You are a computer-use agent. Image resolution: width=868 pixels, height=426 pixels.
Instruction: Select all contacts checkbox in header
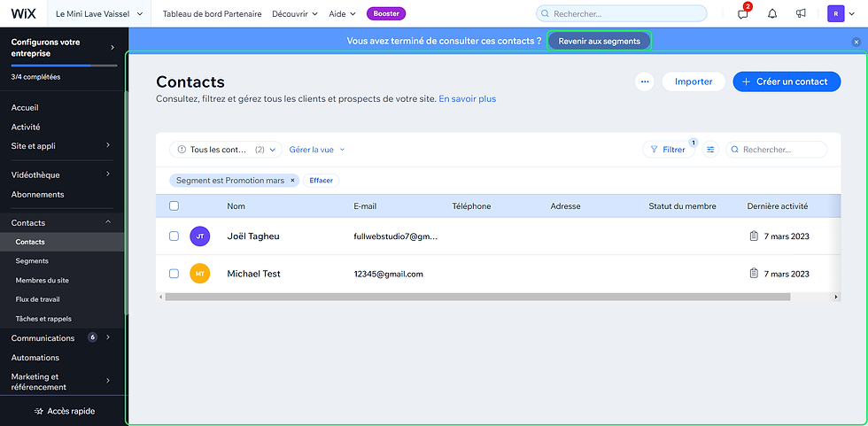(174, 205)
